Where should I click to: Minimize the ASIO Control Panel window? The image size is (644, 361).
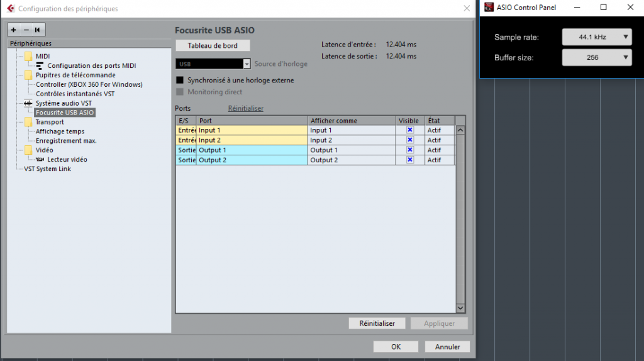coord(577,8)
